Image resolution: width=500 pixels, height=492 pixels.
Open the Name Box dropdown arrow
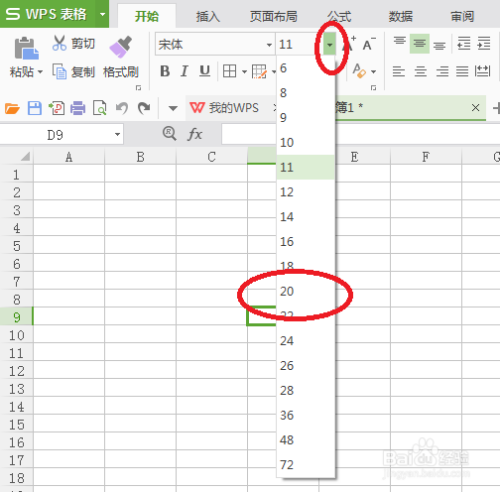coord(117,135)
